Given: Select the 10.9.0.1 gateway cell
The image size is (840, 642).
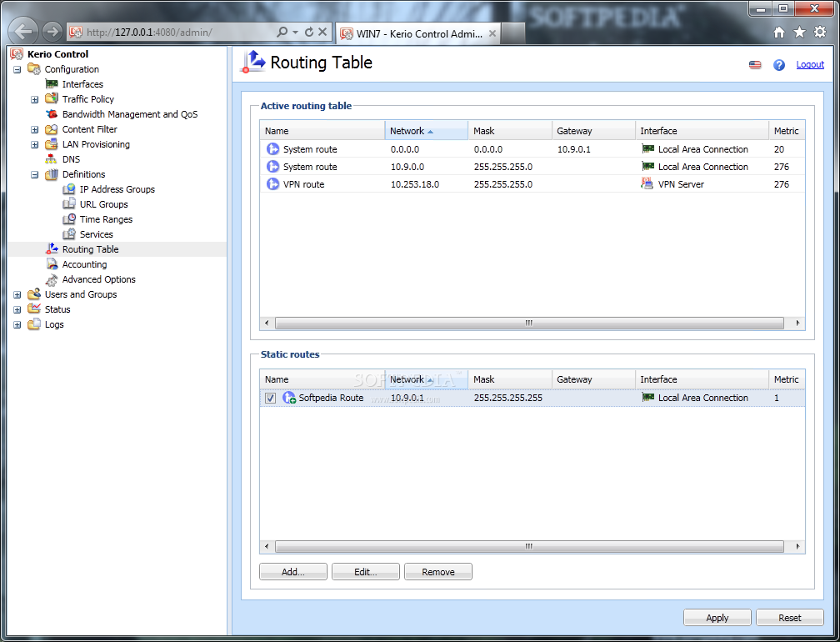Looking at the screenshot, I should coord(593,149).
